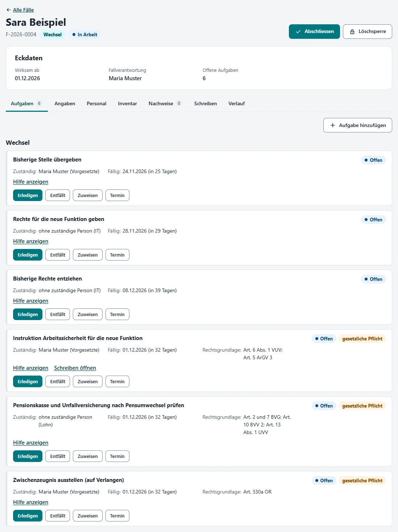398x532 pixels.
Task: Click the Fallverantwortung value Maria Muster
Action: pyautogui.click(x=125, y=78)
